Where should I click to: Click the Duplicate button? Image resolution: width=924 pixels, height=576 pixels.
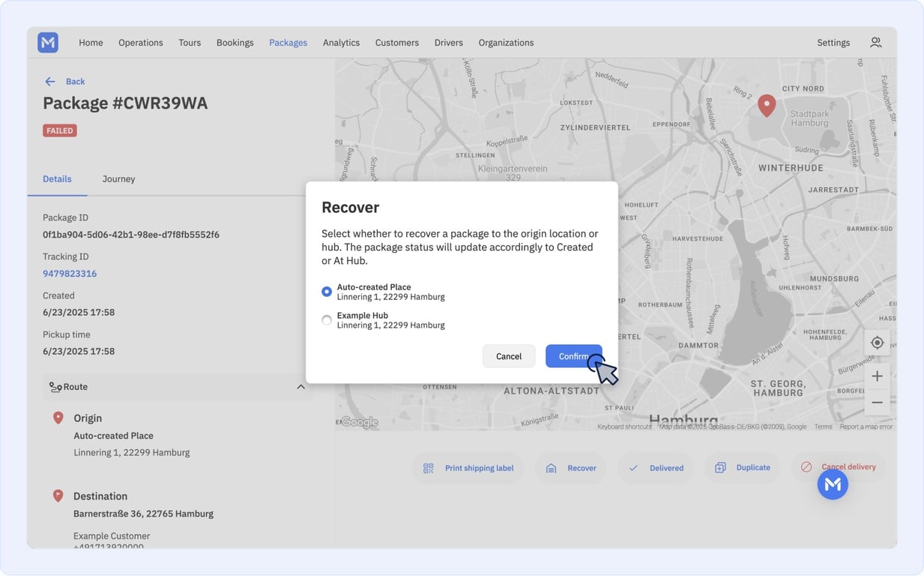coord(742,467)
